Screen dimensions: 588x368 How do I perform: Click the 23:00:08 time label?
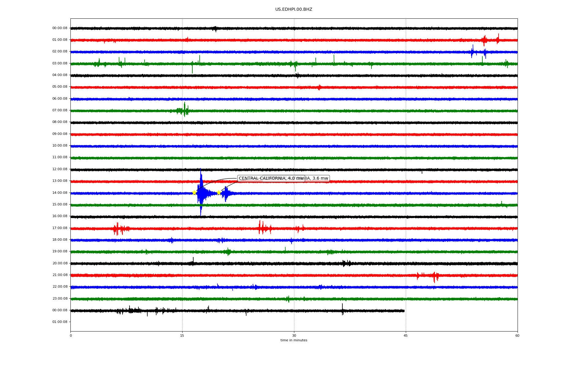tap(60, 298)
